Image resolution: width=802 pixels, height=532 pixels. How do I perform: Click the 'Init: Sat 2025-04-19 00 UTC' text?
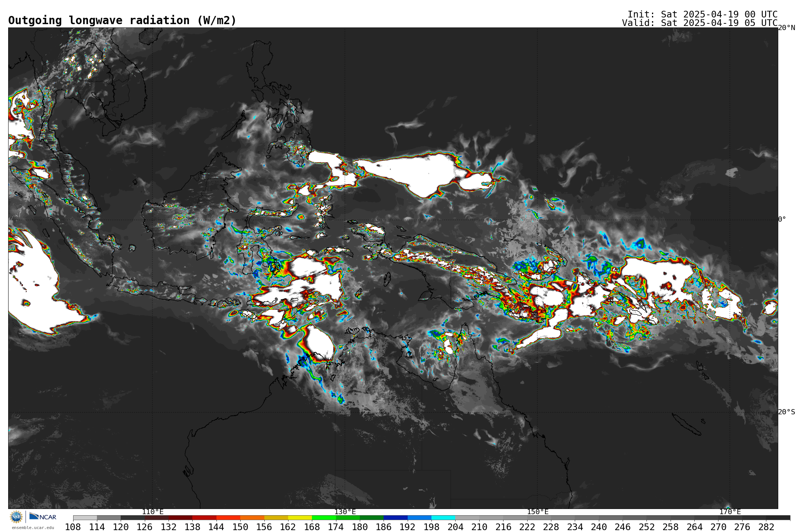pos(702,14)
